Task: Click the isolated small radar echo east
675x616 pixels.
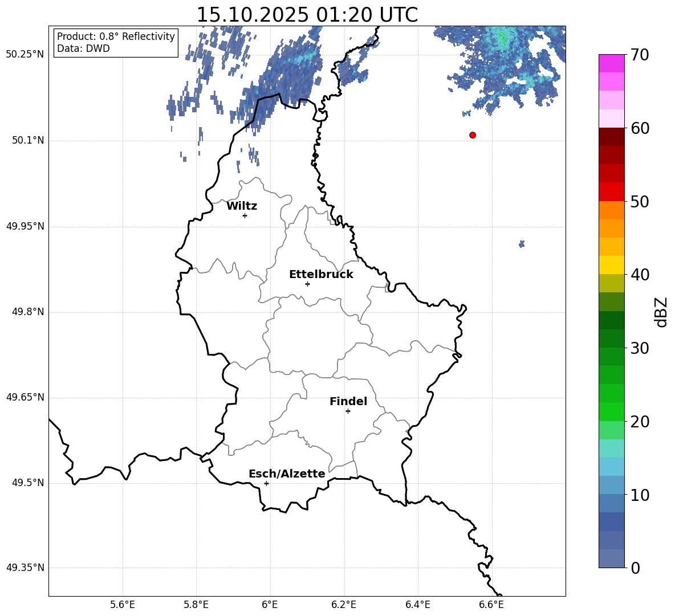Action: coord(522,244)
